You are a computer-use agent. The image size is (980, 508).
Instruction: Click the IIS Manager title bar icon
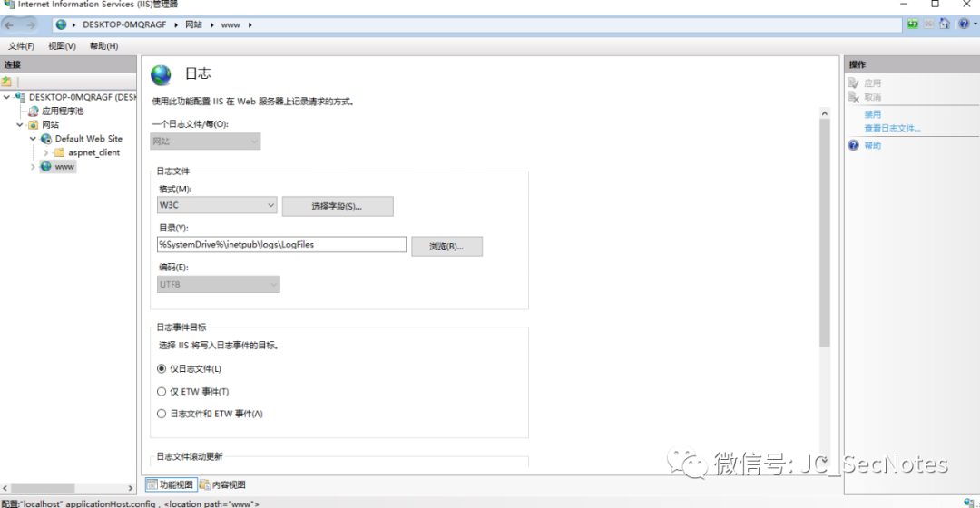9,5
